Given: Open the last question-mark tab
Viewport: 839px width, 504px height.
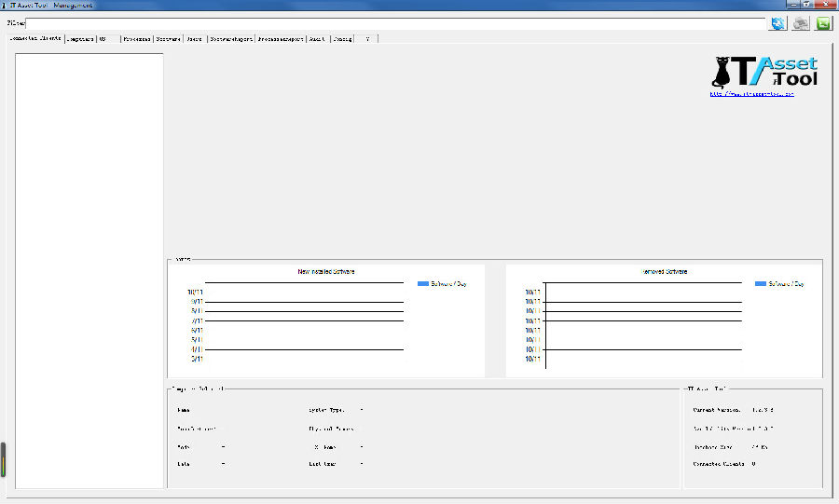Looking at the screenshot, I should [x=367, y=39].
